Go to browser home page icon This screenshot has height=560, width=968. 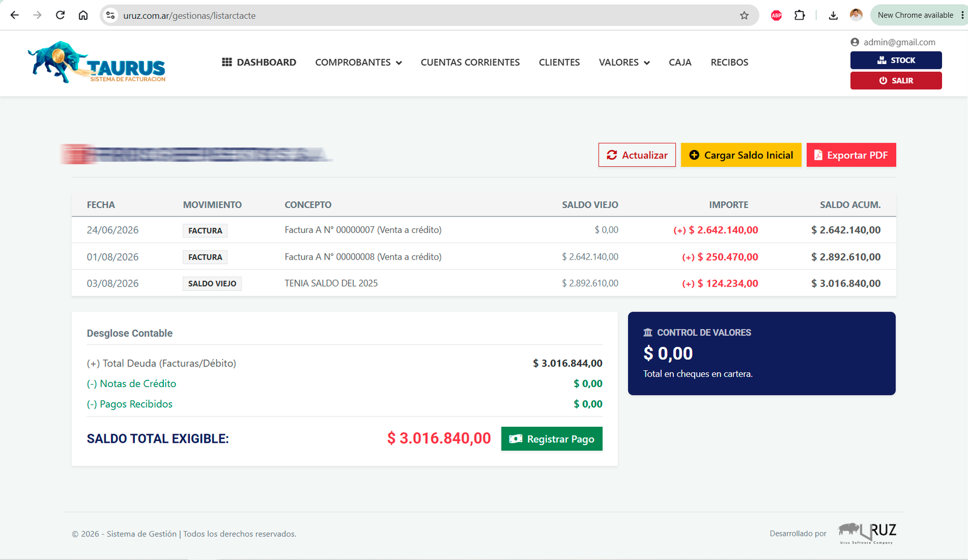tap(83, 15)
